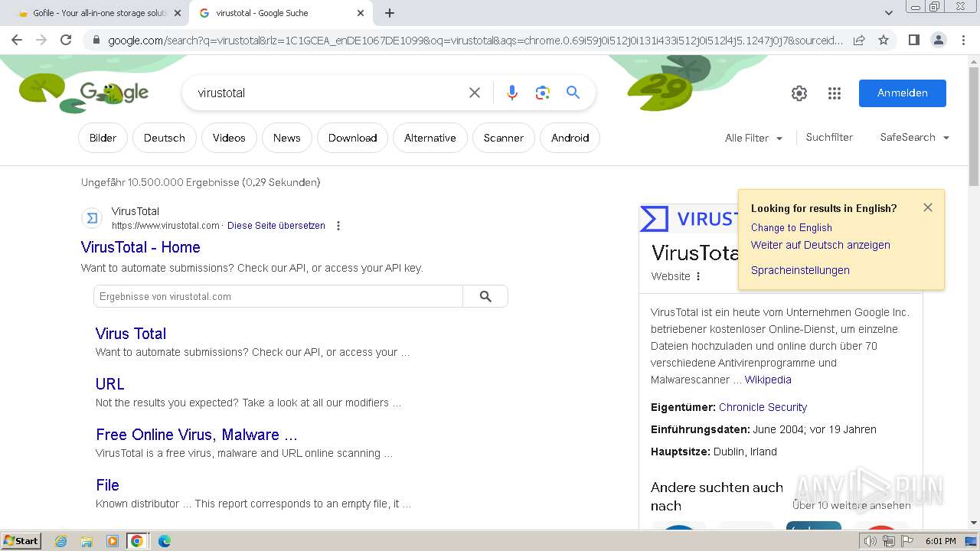Click the browser back arrow
Image resolution: width=980 pixels, height=551 pixels.
(17, 40)
